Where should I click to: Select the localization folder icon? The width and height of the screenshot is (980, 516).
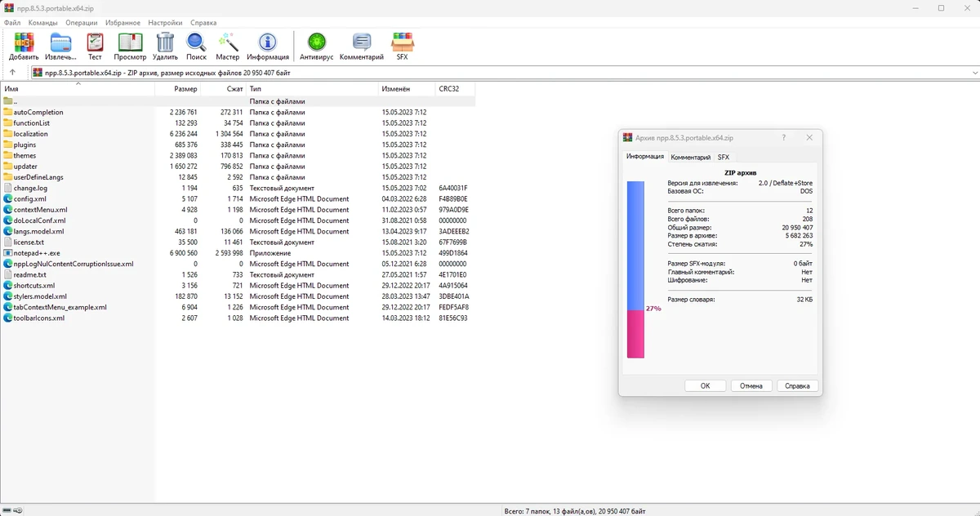pyautogui.click(x=8, y=134)
